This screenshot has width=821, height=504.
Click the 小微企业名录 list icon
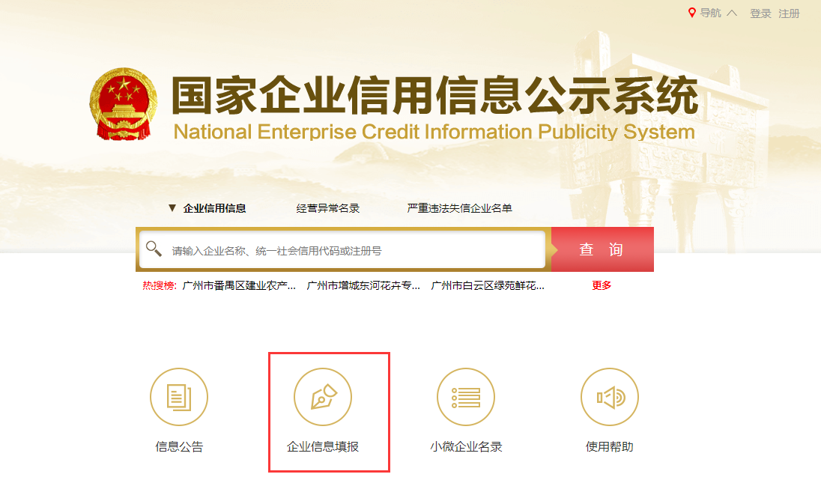(x=466, y=397)
